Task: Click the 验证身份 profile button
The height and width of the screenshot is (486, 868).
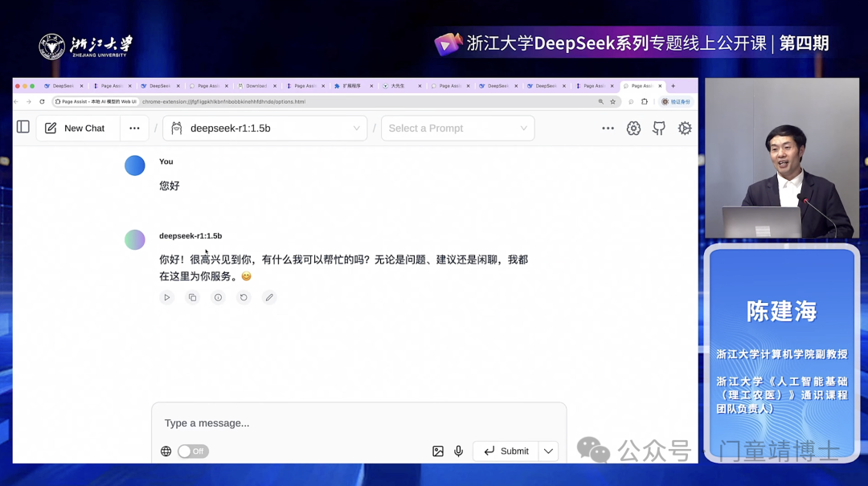Action: [x=676, y=101]
